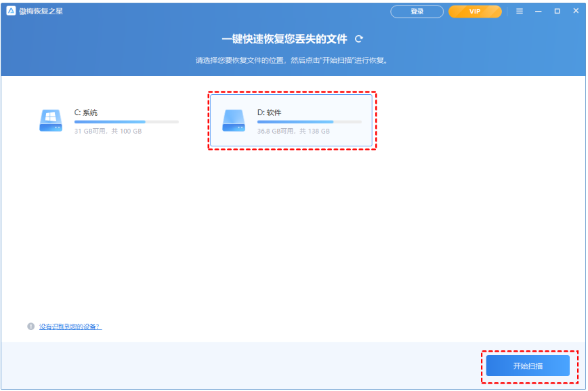Click the 登录 login button

pyautogui.click(x=417, y=12)
